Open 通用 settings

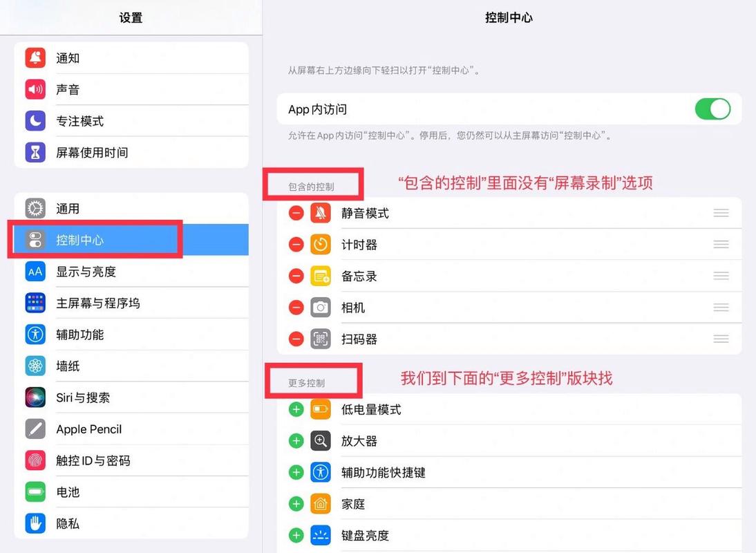point(131,208)
